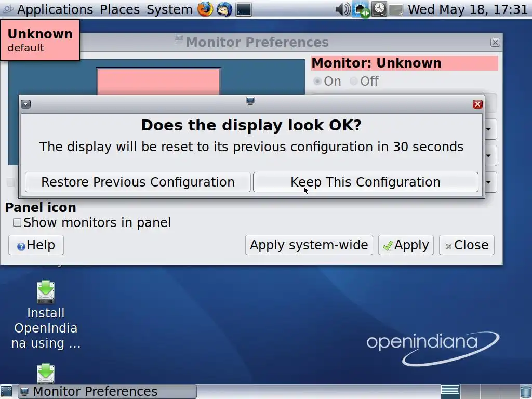Switch to the first workspace
The height and width of the screenshot is (399, 532).
[x=450, y=392]
